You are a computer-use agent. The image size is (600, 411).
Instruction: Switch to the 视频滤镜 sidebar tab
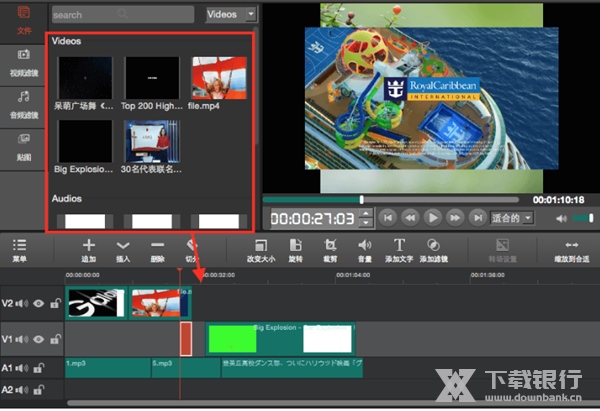(x=22, y=60)
